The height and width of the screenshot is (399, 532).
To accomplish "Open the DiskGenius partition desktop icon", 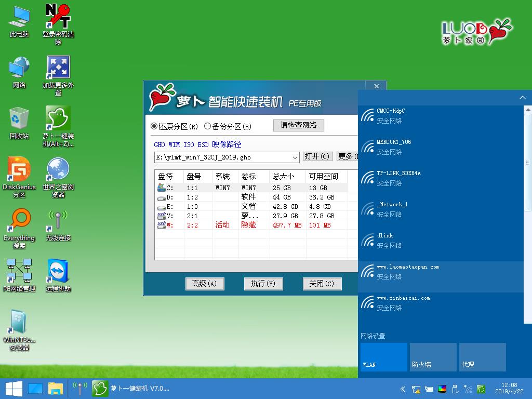I will tap(19, 177).
